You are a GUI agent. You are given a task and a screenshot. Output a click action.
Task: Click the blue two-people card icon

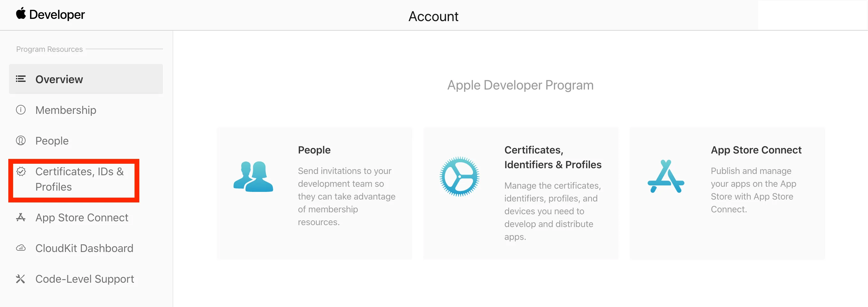pyautogui.click(x=253, y=177)
